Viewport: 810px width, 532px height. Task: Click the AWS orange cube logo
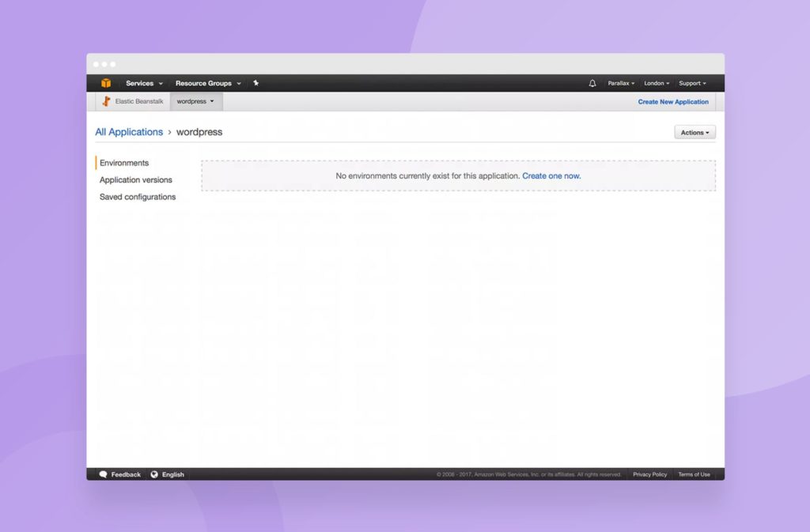click(106, 83)
